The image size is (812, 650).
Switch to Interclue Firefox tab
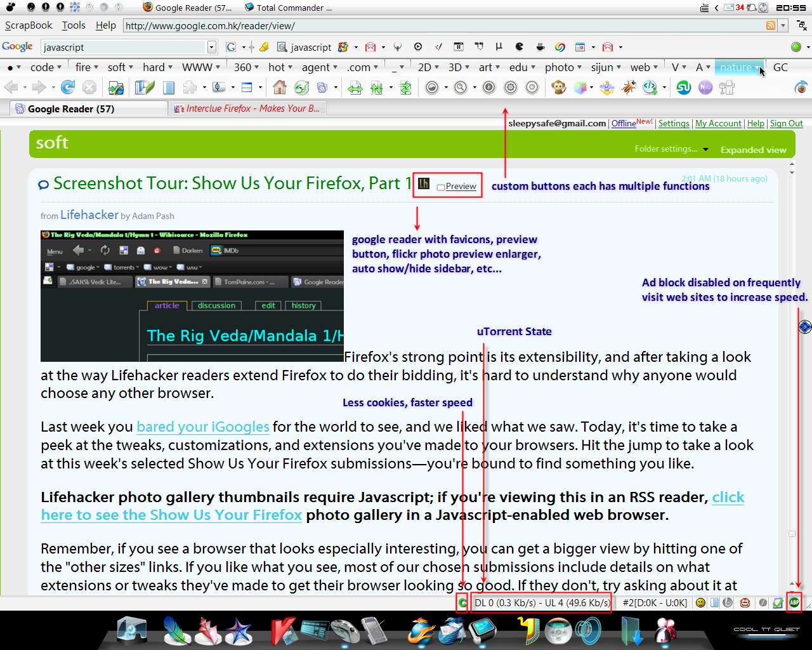pyautogui.click(x=247, y=109)
